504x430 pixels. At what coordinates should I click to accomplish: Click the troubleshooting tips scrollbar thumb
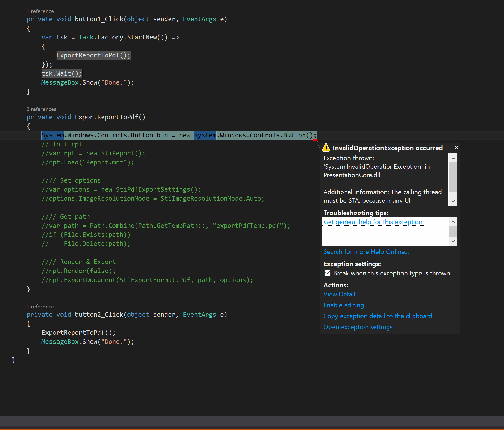(x=453, y=231)
